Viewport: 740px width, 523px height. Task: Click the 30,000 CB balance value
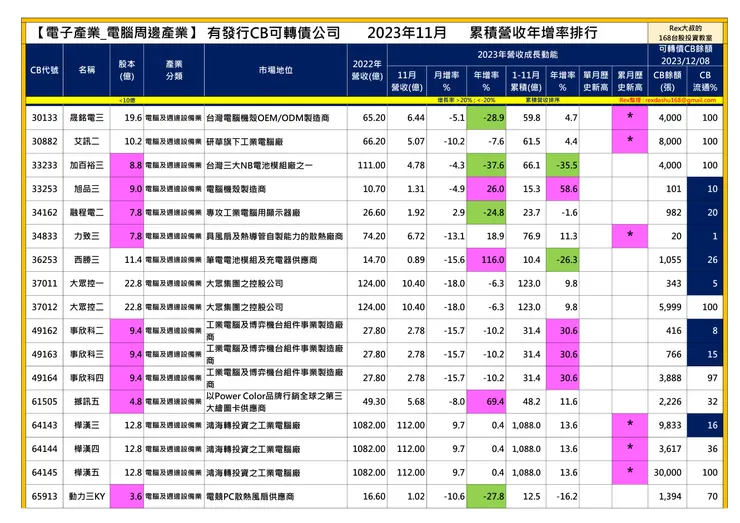(667, 472)
